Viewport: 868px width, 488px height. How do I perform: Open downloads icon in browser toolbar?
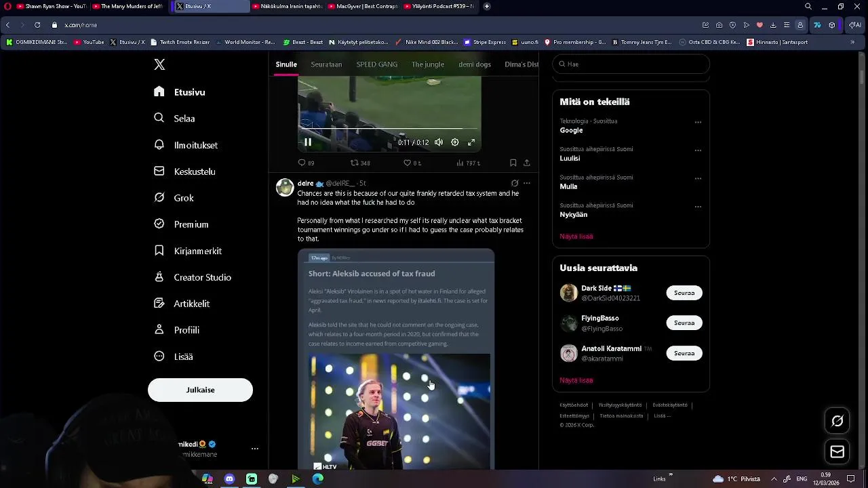(773, 25)
